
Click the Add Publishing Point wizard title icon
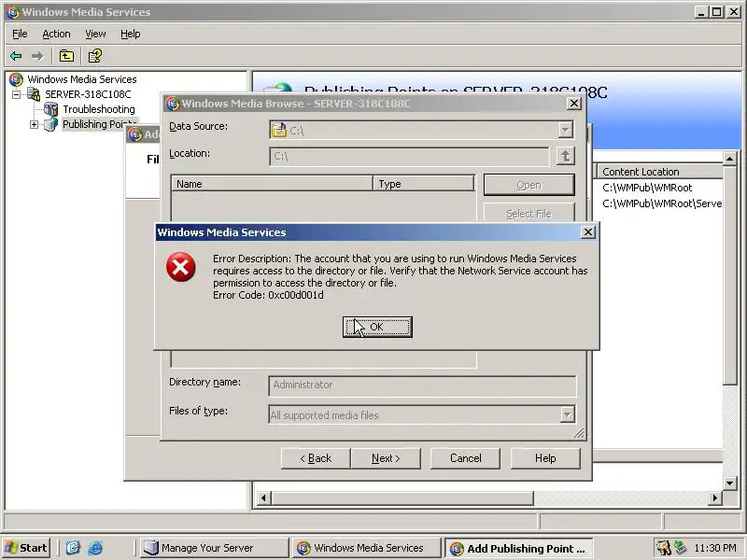135,134
